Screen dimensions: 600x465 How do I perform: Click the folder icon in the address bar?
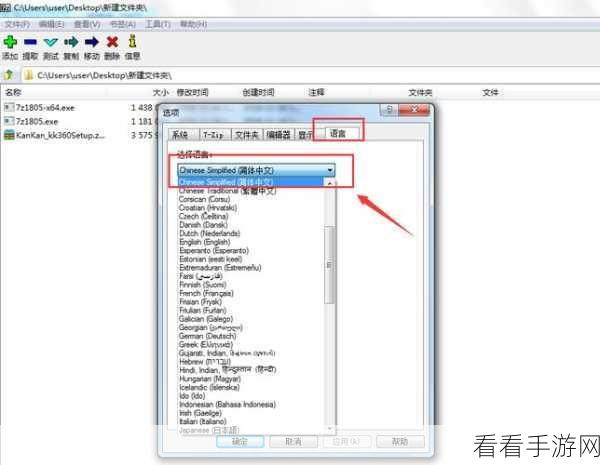point(29,75)
